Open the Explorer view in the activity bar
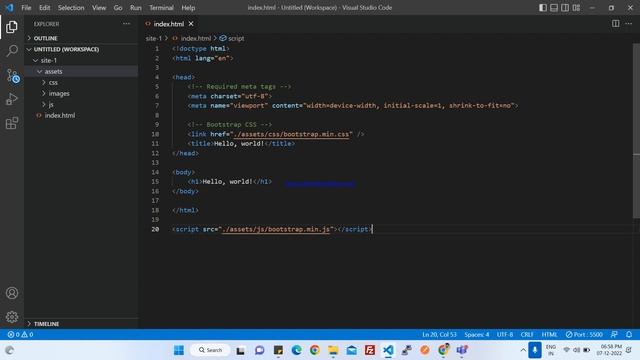The height and width of the screenshot is (360, 640). [x=12, y=27]
